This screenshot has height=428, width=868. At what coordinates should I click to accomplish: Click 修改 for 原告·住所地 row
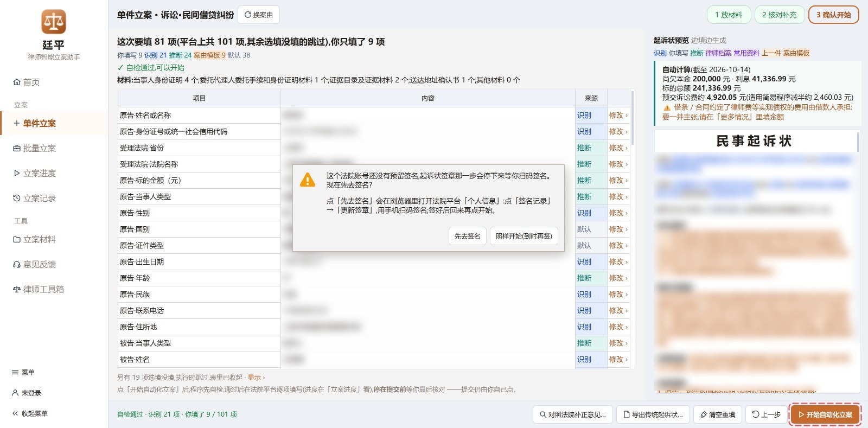(x=618, y=327)
